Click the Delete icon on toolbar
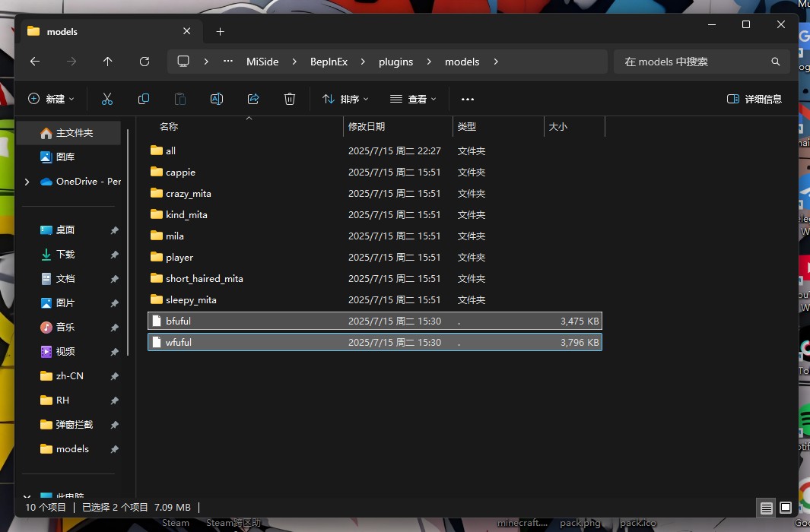This screenshot has width=810, height=532. 289,99
